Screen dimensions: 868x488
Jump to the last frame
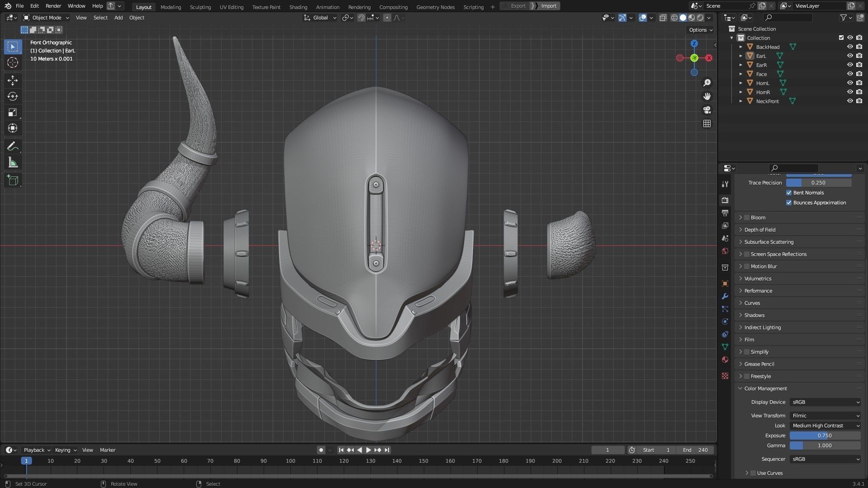(x=387, y=450)
